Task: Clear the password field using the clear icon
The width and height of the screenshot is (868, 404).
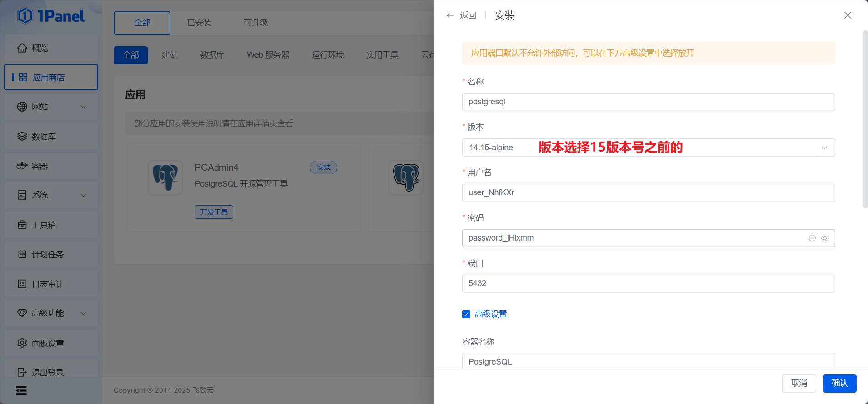Action: tap(812, 238)
